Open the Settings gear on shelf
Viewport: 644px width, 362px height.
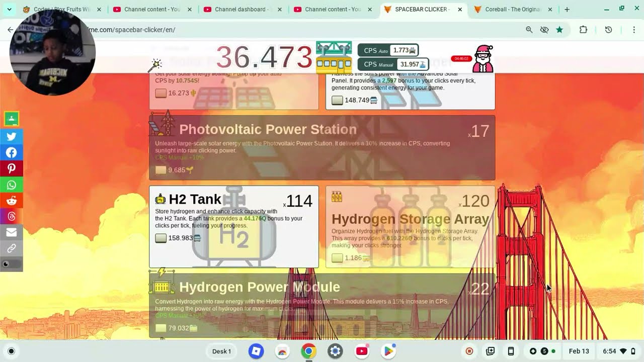[335, 351]
